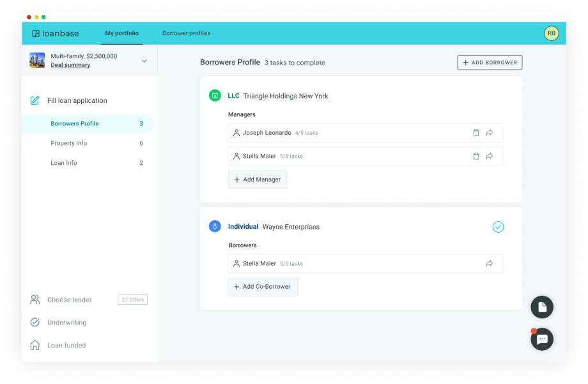Click Joseph Leonardo person icon
588x384 pixels.
(x=236, y=133)
